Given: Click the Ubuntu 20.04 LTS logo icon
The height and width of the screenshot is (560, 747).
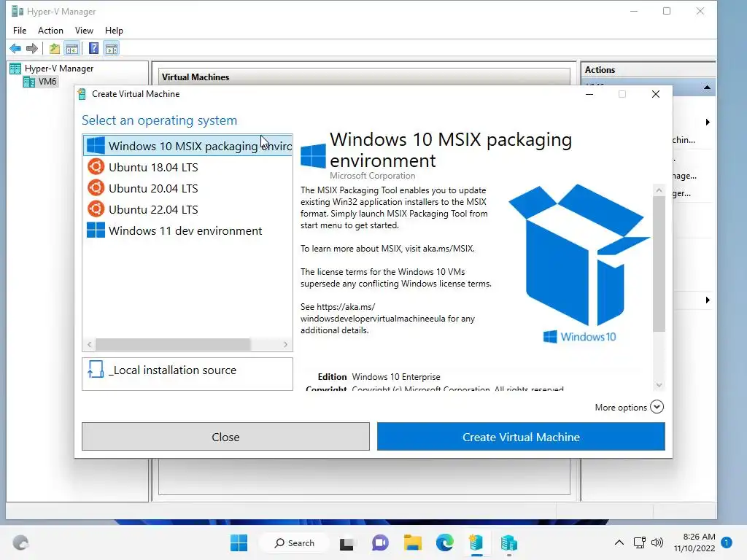Looking at the screenshot, I should pyautogui.click(x=96, y=187).
